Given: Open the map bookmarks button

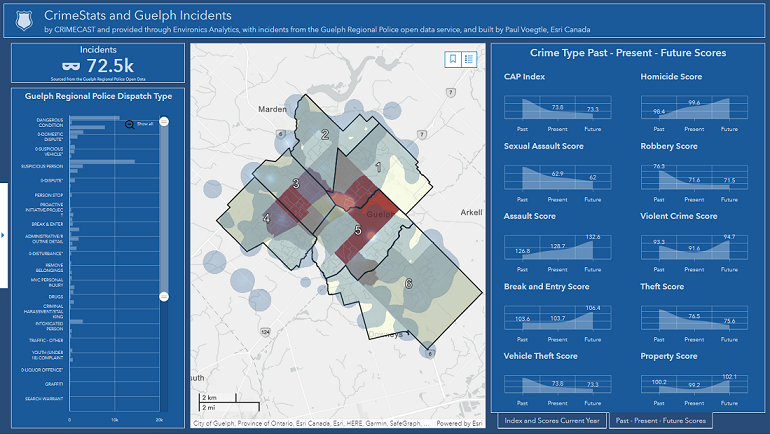Looking at the screenshot, I should coord(453,59).
